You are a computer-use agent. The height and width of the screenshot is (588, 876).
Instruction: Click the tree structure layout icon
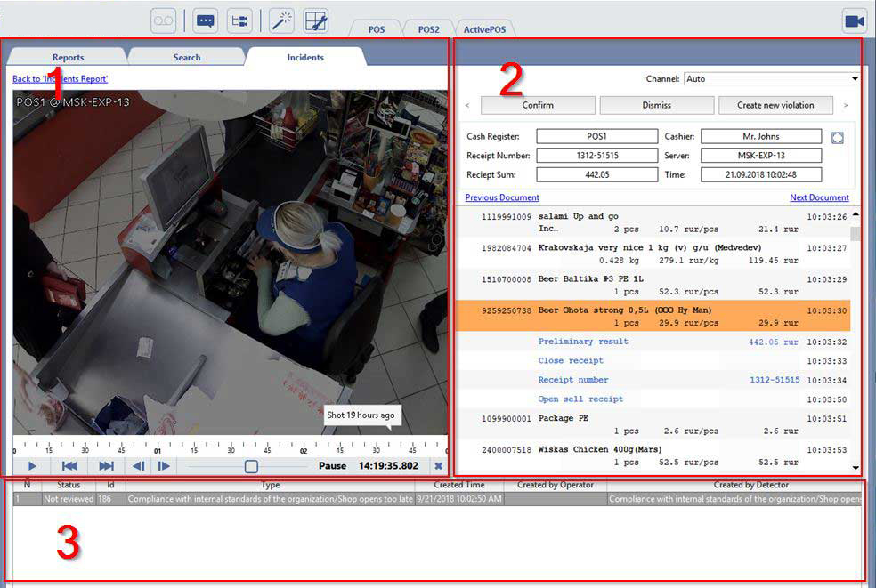(239, 20)
